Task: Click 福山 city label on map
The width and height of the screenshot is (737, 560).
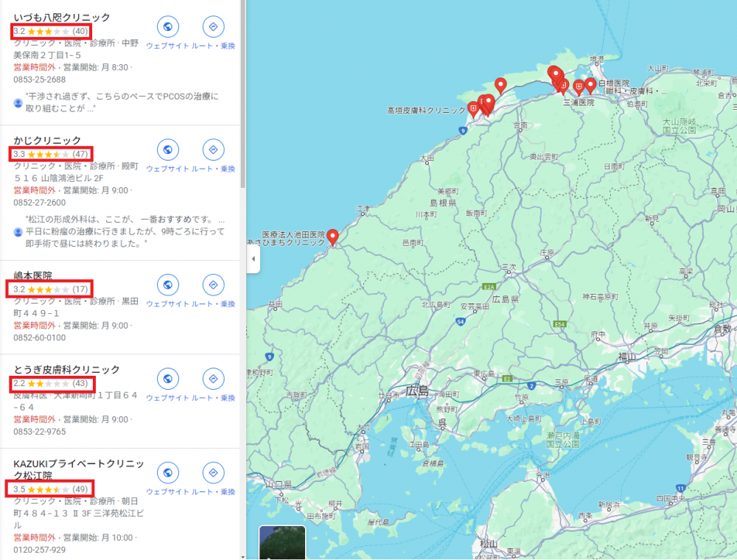Action: pyautogui.click(x=627, y=357)
